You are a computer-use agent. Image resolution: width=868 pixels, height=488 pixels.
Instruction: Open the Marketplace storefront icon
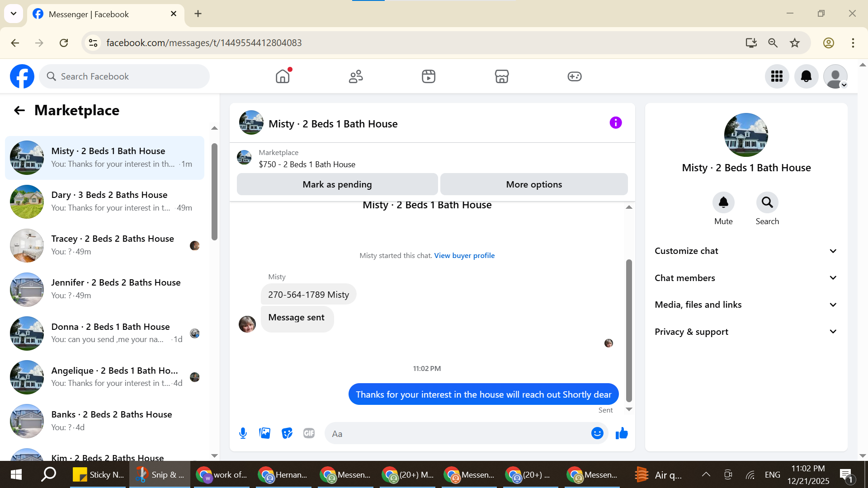502,76
